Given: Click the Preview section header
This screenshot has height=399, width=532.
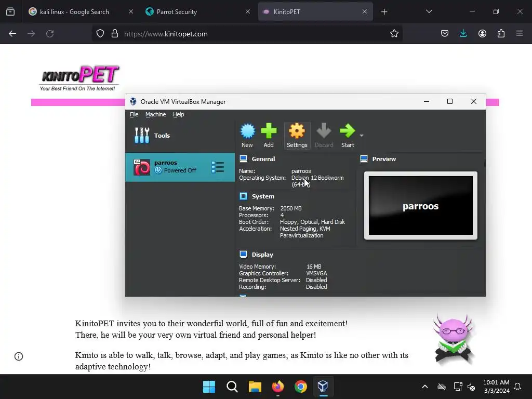Looking at the screenshot, I should click(x=384, y=159).
